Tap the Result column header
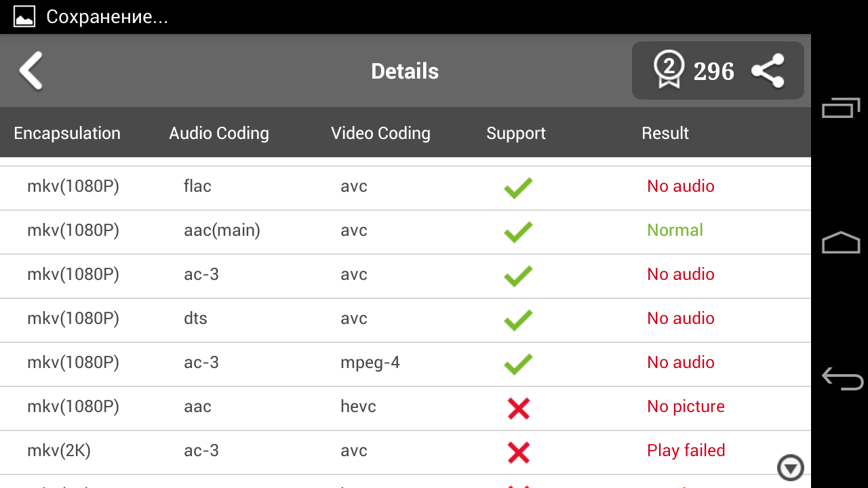868x488 pixels. [x=665, y=134]
